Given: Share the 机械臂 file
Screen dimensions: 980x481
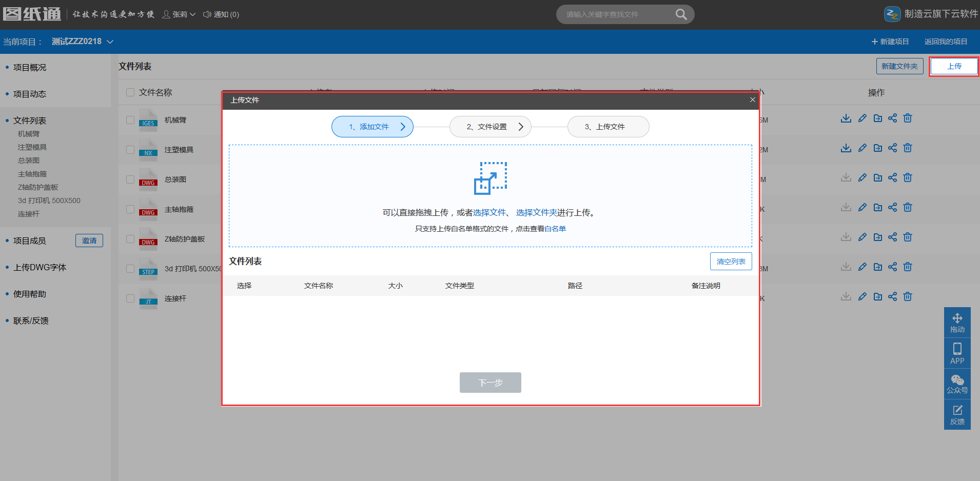Looking at the screenshot, I should click(893, 118).
